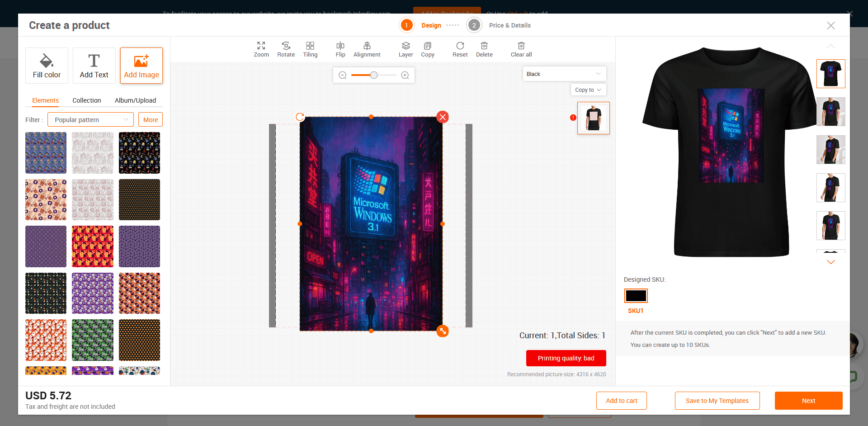Switch to the Collection tab
Viewport: 868px width, 426px height.
pyautogui.click(x=87, y=100)
